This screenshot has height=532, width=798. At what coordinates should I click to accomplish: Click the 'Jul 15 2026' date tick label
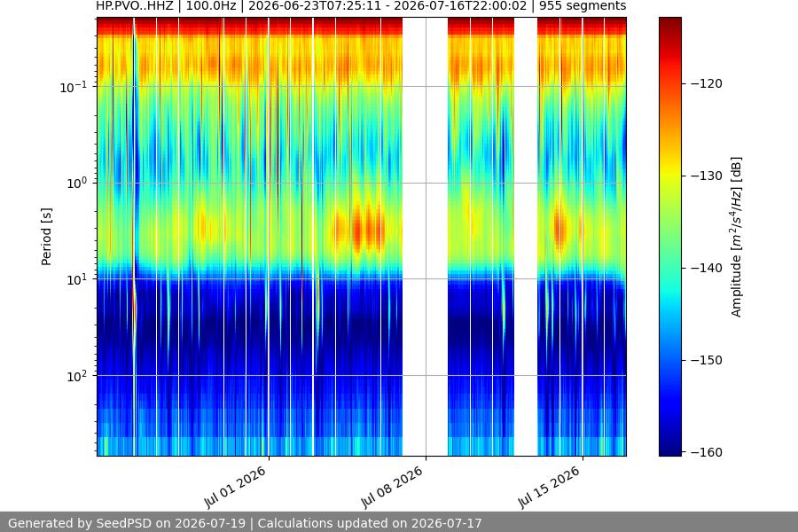point(549,487)
